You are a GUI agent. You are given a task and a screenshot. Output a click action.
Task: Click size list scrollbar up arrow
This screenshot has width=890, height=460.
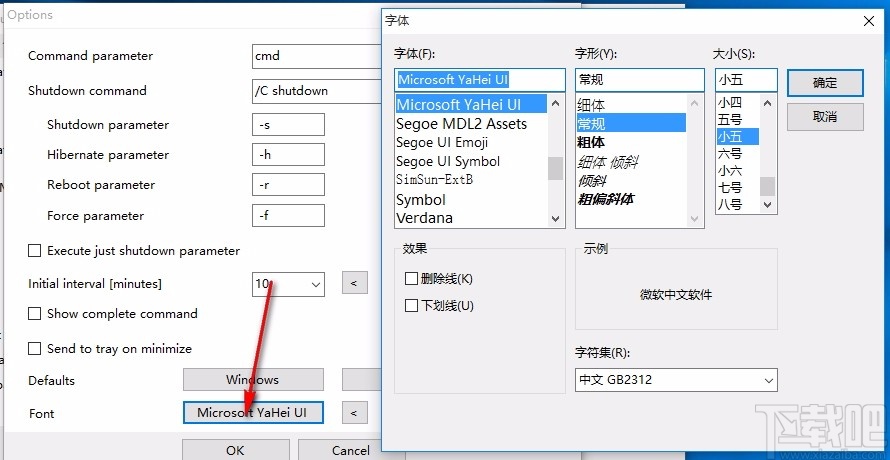point(768,103)
